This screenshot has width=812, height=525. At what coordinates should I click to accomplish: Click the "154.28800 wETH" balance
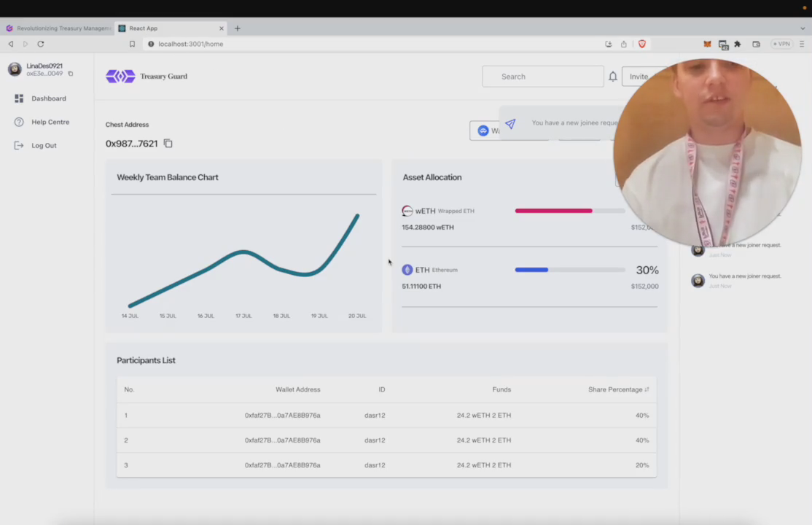(x=428, y=227)
